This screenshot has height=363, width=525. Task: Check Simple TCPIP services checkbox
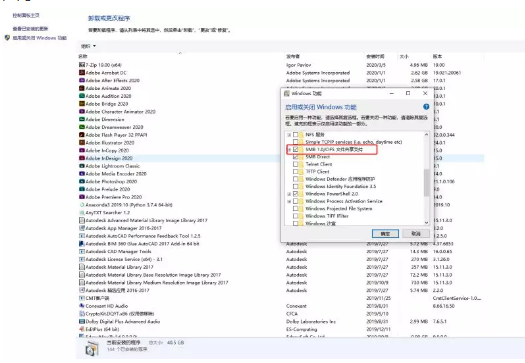coord(296,142)
